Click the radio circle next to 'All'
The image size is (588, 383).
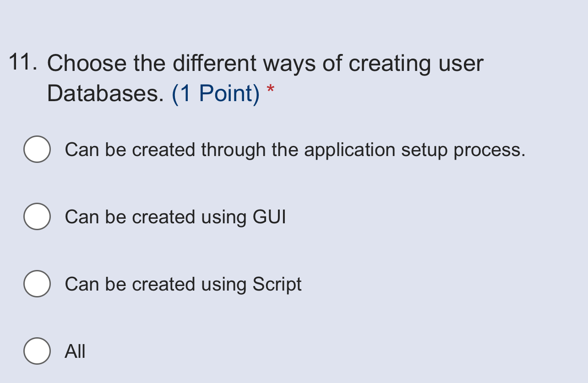tap(37, 351)
